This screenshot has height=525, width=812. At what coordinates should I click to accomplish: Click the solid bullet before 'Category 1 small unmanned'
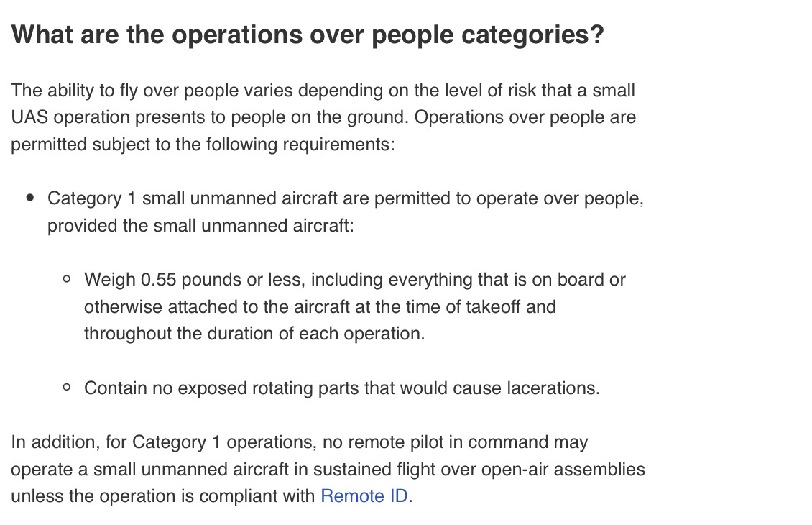pyautogui.click(x=30, y=198)
